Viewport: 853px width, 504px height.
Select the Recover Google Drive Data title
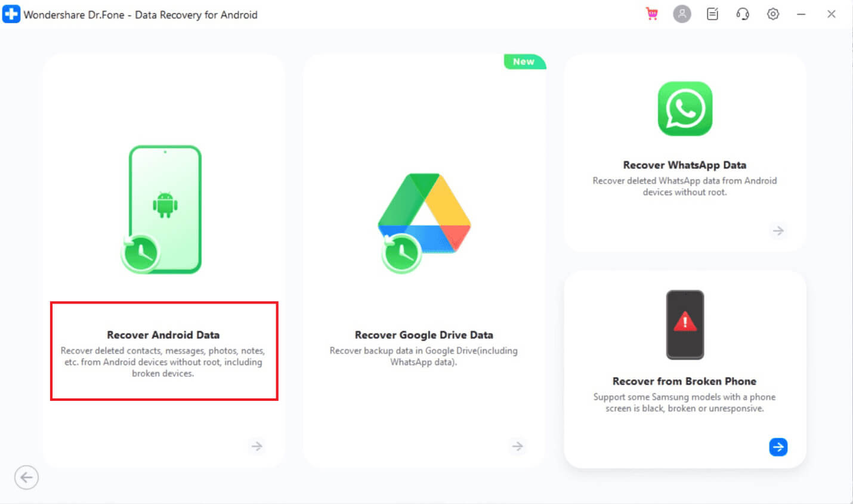424,335
